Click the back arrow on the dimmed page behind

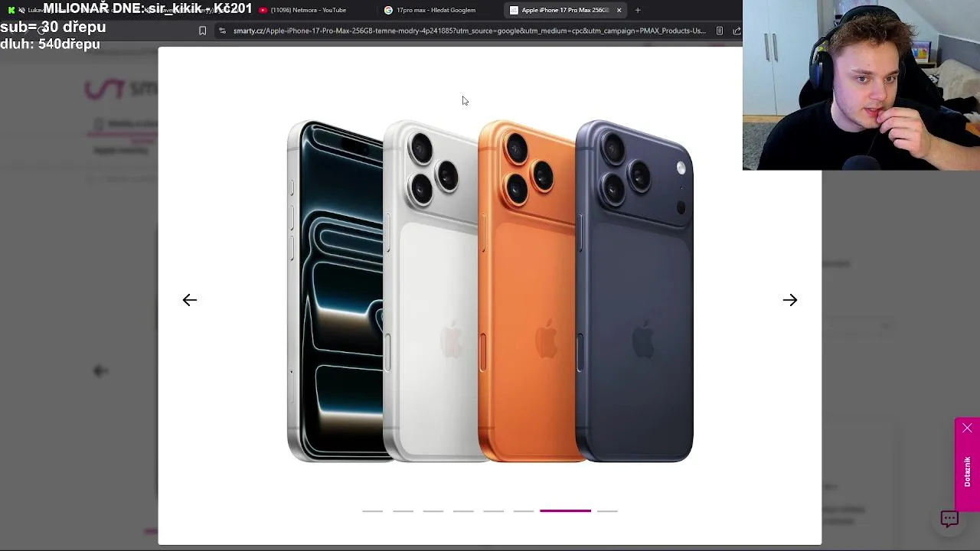click(x=100, y=371)
